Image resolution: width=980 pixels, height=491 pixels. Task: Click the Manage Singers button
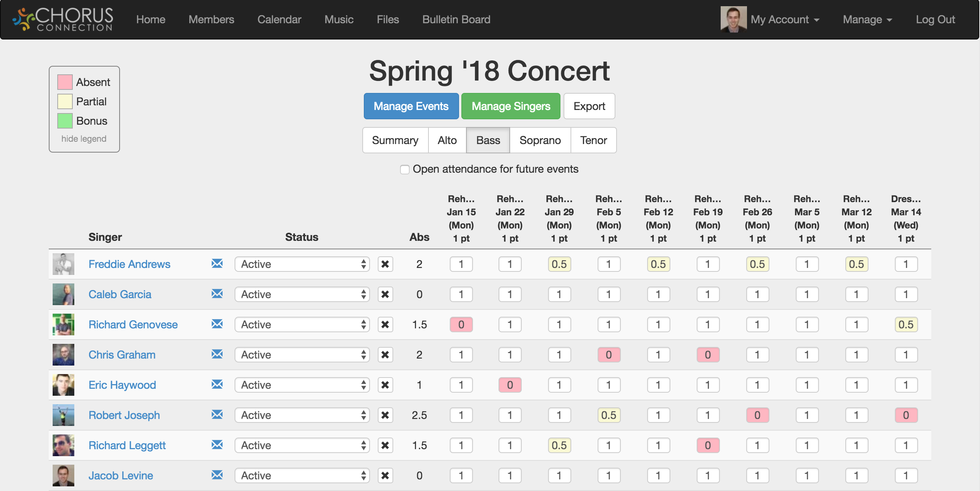pyautogui.click(x=511, y=106)
